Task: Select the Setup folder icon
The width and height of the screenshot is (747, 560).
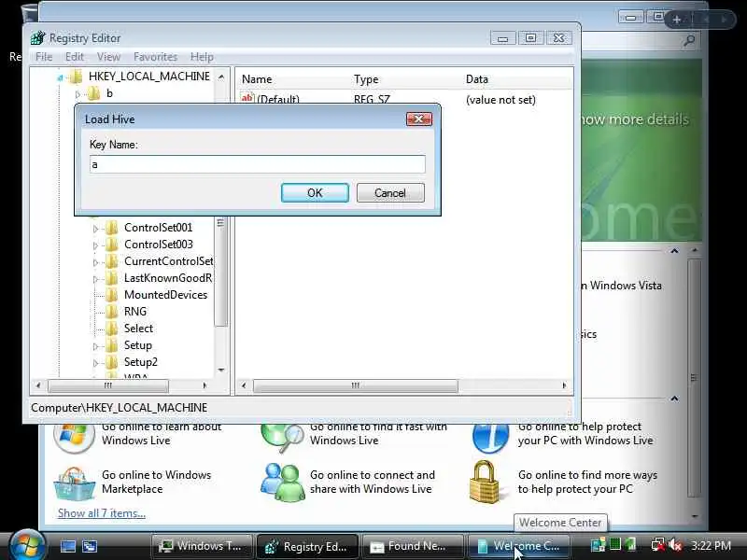Action: [x=111, y=345]
